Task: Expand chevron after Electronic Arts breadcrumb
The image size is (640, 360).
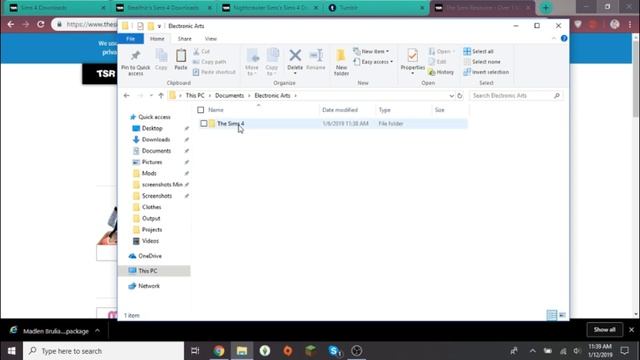Action: click(x=296, y=96)
